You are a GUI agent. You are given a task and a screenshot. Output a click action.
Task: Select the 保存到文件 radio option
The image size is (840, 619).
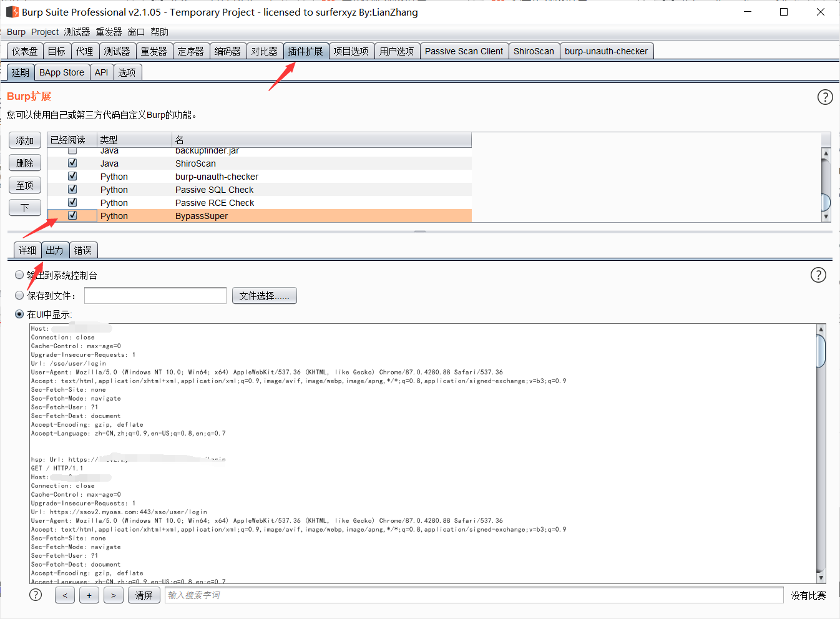coord(19,295)
